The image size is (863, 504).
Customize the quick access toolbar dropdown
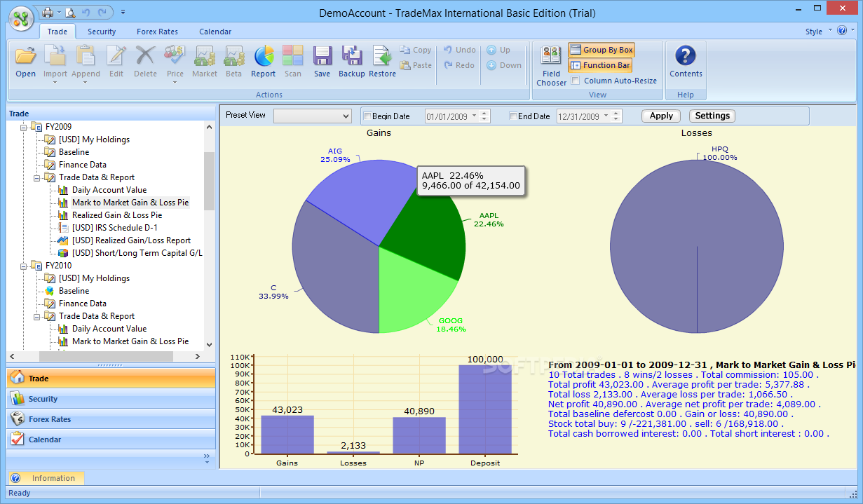tap(123, 13)
